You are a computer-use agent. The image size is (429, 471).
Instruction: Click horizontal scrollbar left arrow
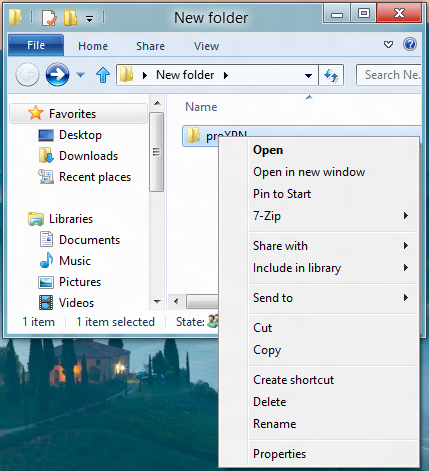tap(176, 302)
